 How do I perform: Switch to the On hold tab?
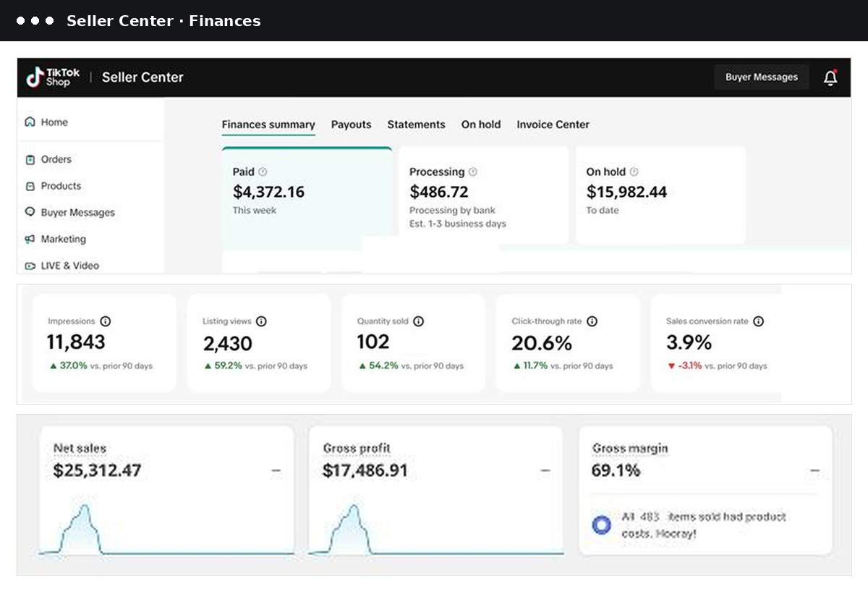click(481, 124)
